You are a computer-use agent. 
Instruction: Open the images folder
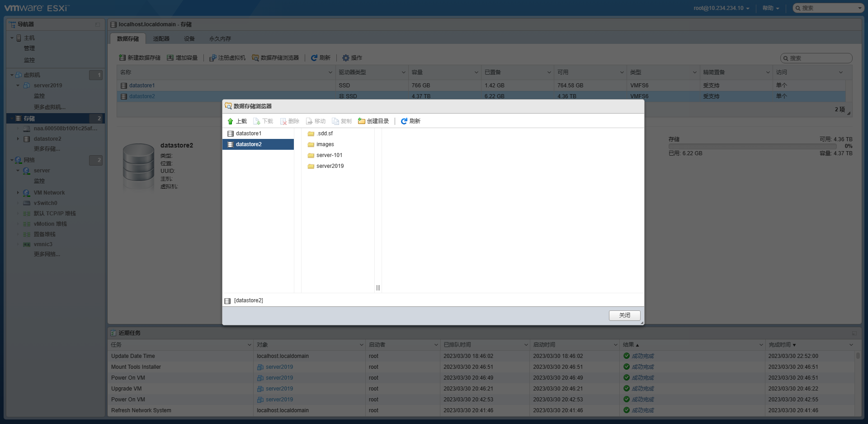[325, 144]
